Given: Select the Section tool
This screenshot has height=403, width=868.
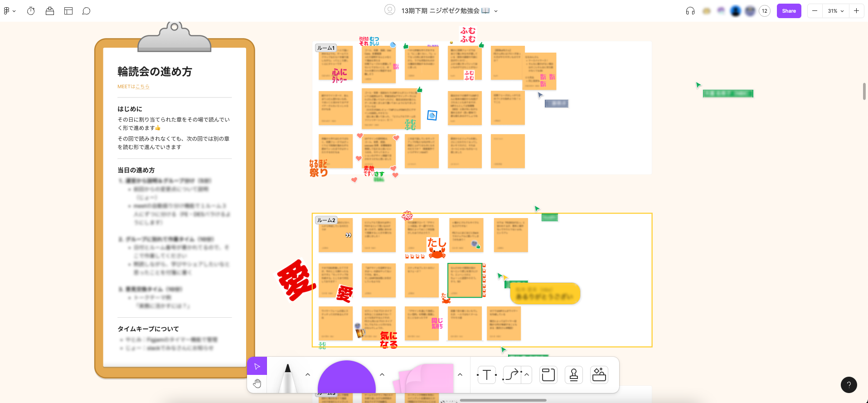Looking at the screenshot, I should (548, 375).
